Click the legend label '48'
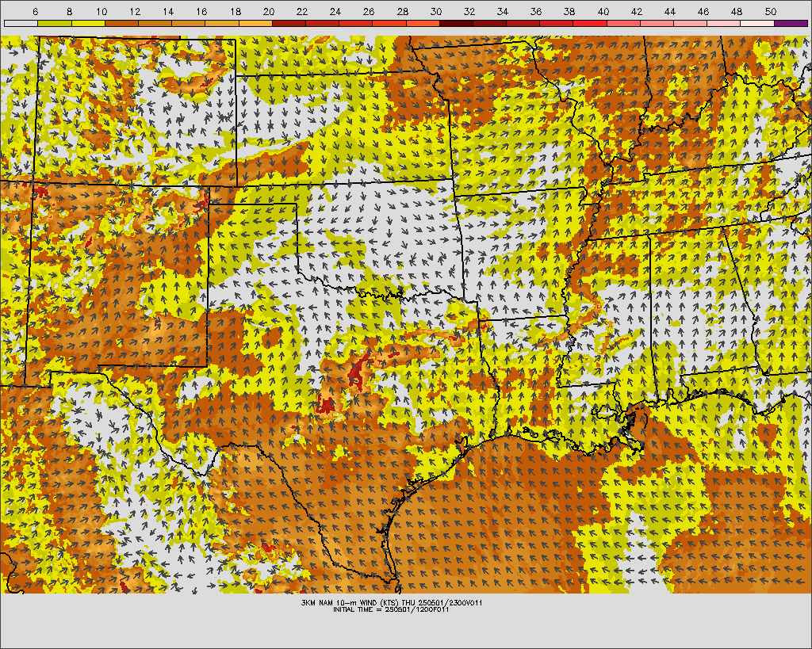Image resolution: width=812 pixels, height=649 pixels. coord(737,11)
